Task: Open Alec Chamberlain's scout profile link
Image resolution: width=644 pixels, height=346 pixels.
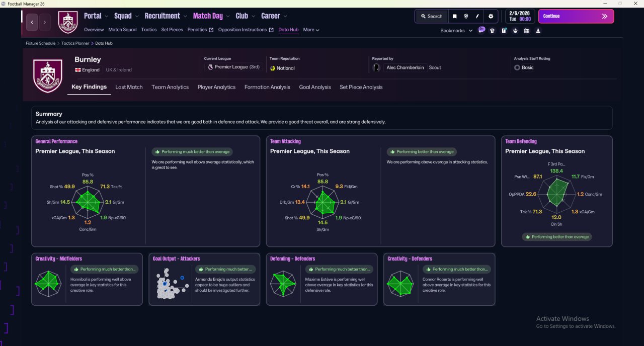Action: pos(405,67)
